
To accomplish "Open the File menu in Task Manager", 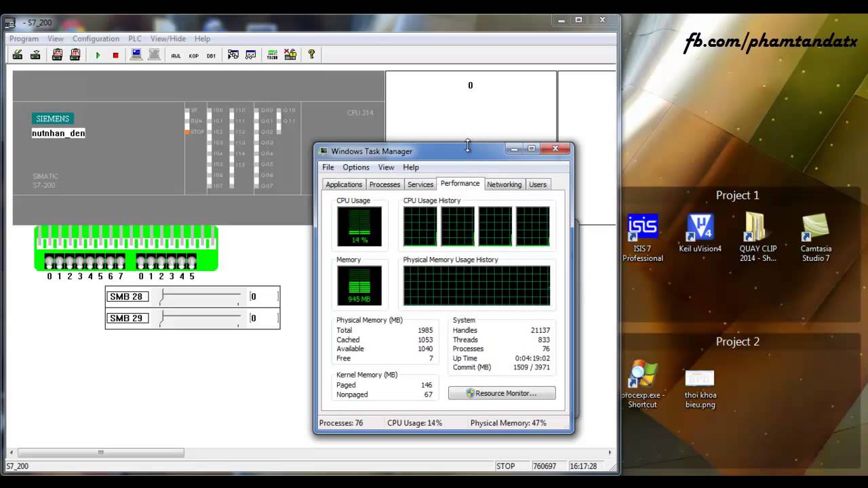I will [x=328, y=167].
